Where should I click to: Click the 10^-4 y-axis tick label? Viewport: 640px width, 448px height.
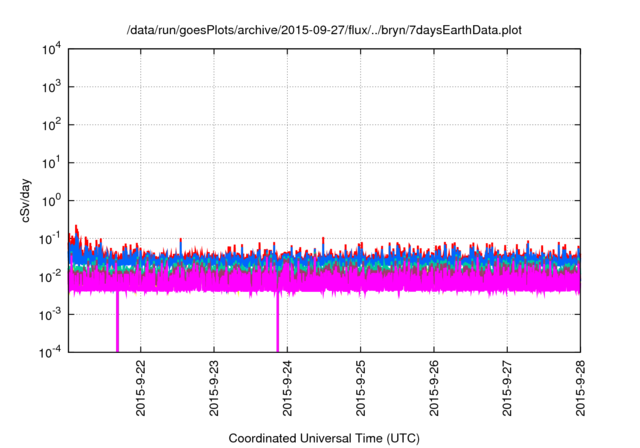[50, 352]
